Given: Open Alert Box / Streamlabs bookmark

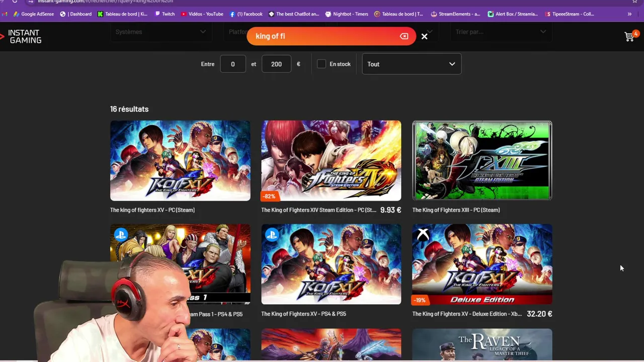Looking at the screenshot, I should point(513,14).
